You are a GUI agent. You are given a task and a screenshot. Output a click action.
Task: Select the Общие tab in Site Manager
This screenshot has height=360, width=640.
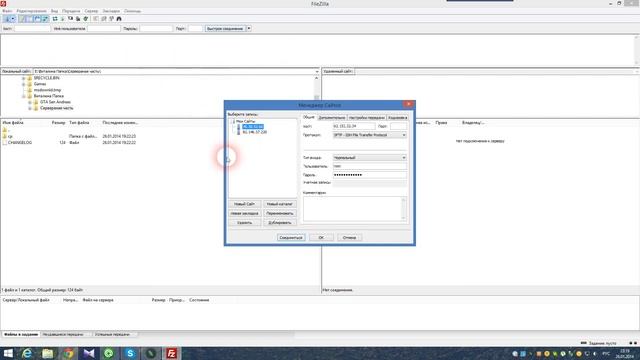pyautogui.click(x=309, y=117)
